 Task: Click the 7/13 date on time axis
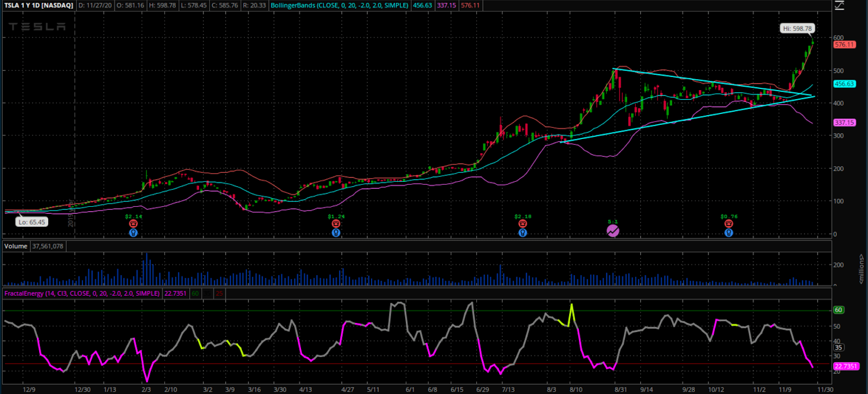pos(508,390)
